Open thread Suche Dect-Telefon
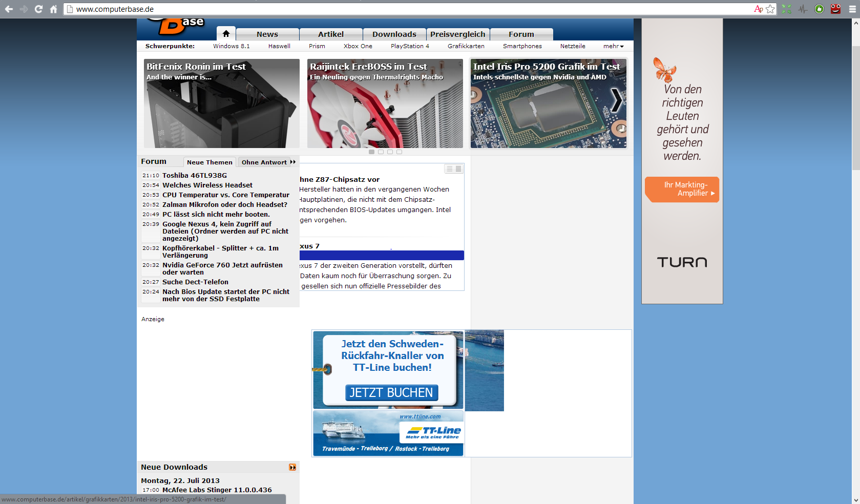860x504 pixels. click(196, 282)
